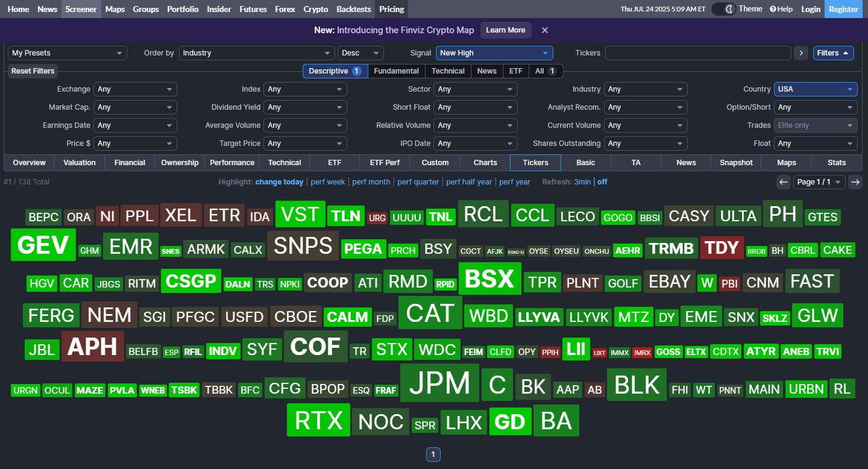Click the BSX ticker tile
Image resolution: width=868 pixels, height=469 pixels.
coord(490,279)
